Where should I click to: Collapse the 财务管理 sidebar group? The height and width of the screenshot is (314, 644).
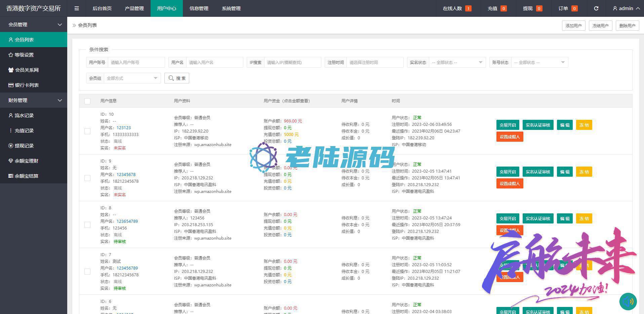point(34,100)
